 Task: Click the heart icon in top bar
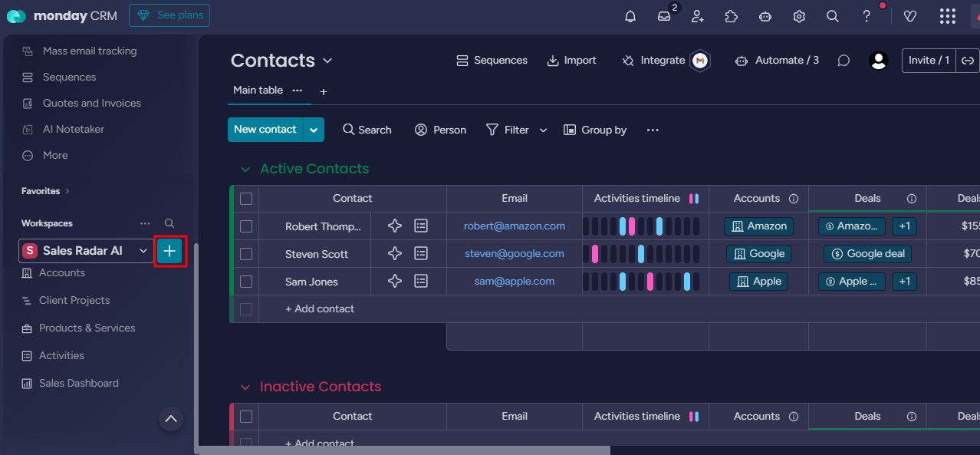(910, 16)
